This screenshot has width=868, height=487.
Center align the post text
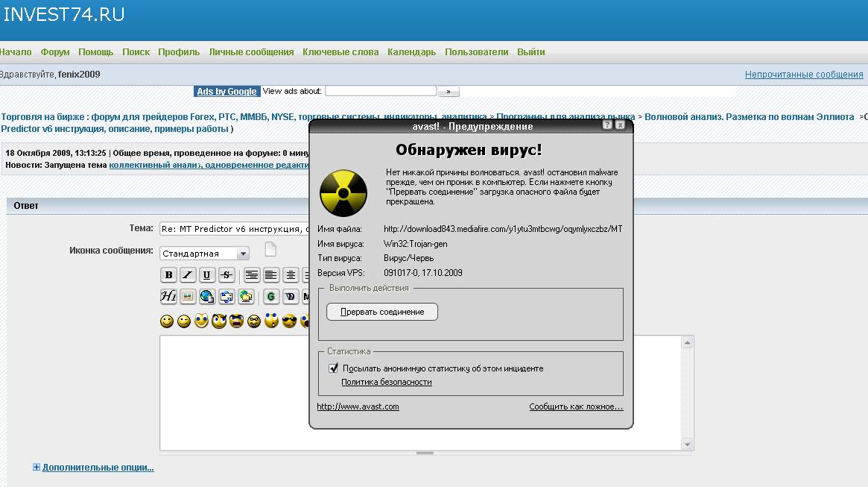(x=291, y=274)
